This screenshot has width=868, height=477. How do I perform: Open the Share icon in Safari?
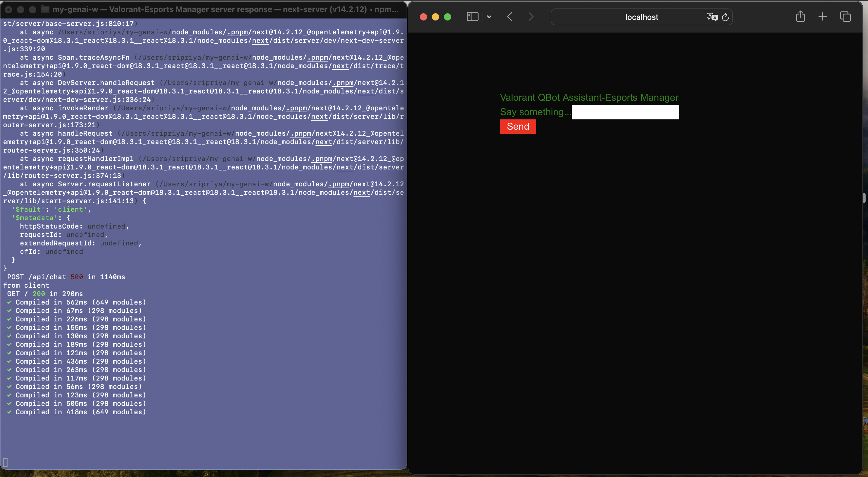(800, 17)
